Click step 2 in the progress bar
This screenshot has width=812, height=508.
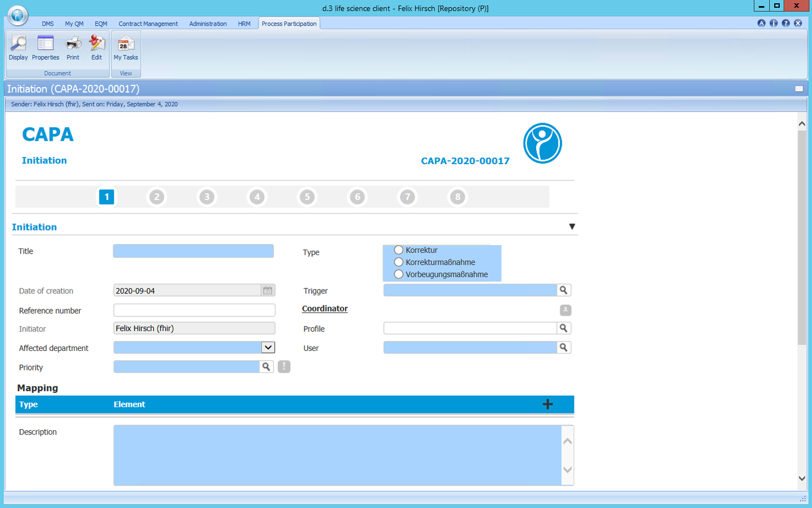pos(157,197)
